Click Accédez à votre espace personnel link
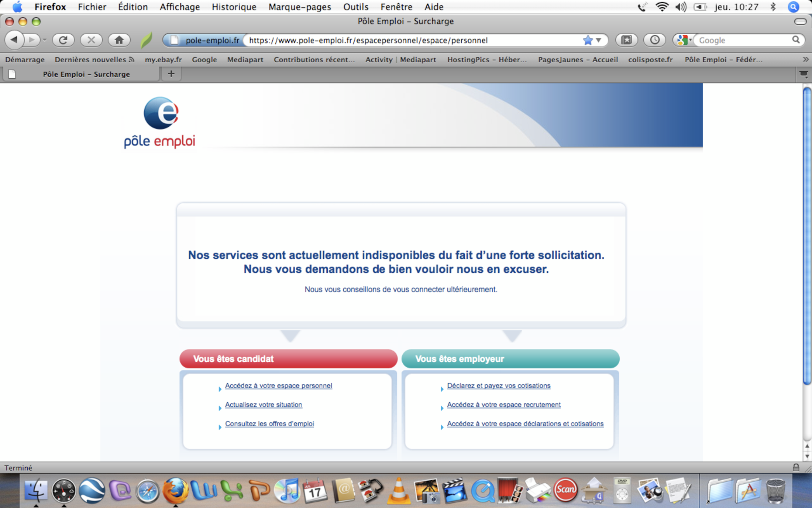812x508 pixels. click(x=278, y=385)
